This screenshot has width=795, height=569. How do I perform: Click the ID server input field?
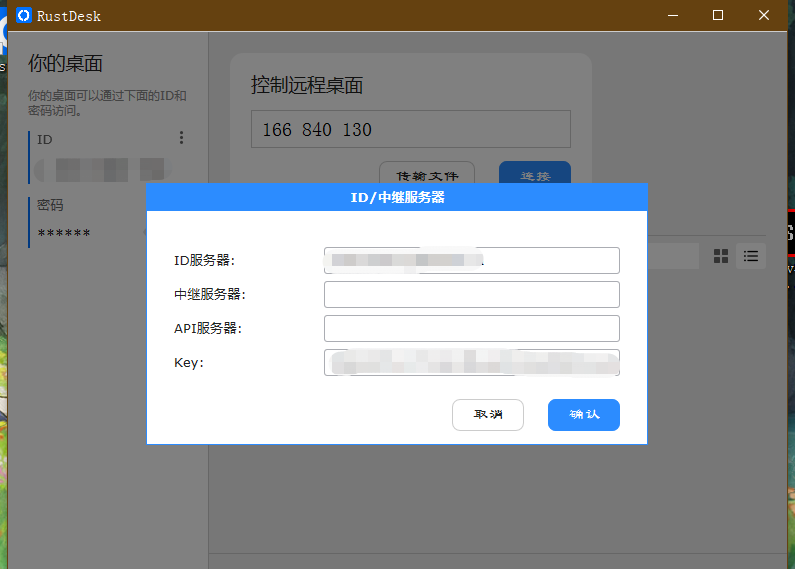pos(472,260)
